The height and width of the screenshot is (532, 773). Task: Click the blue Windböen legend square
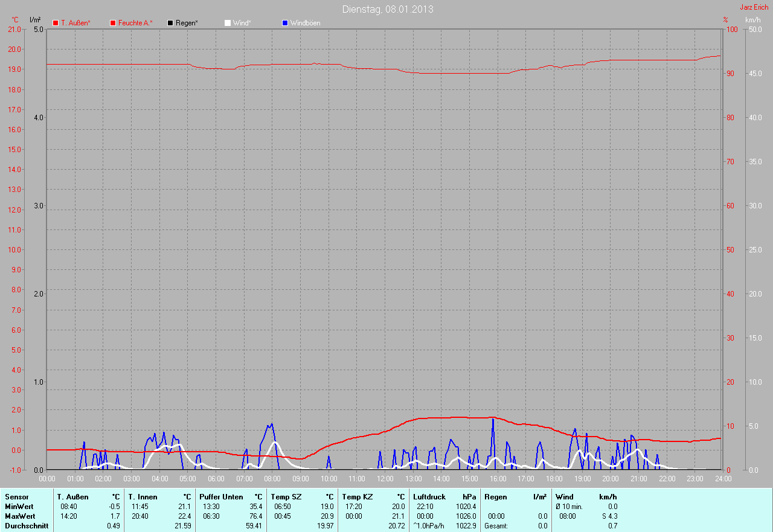[x=285, y=23]
